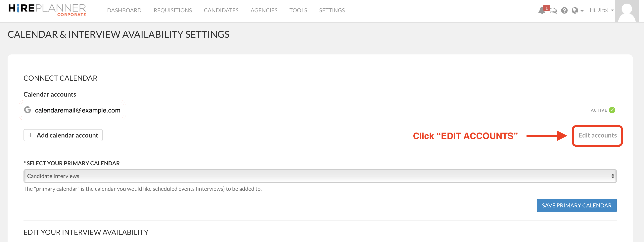Click the globe language icon
Screen dimensions: 644x242
point(575,11)
